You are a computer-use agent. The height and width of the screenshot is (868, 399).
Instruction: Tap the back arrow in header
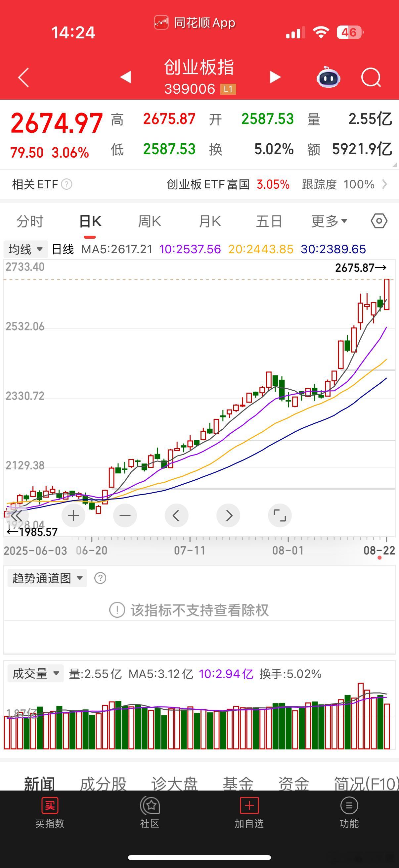pos(23,77)
